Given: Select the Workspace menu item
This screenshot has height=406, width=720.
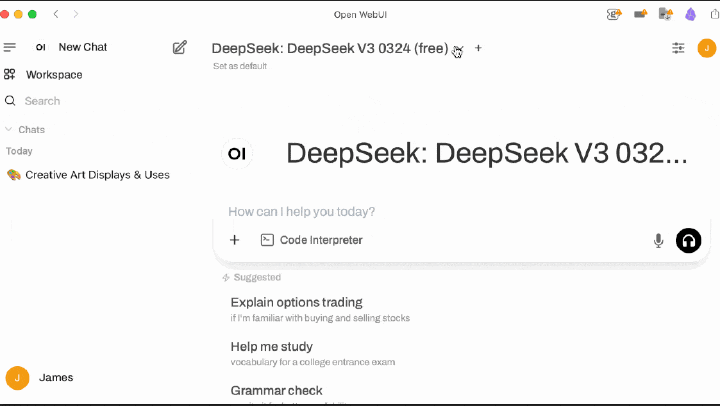Looking at the screenshot, I should [54, 75].
